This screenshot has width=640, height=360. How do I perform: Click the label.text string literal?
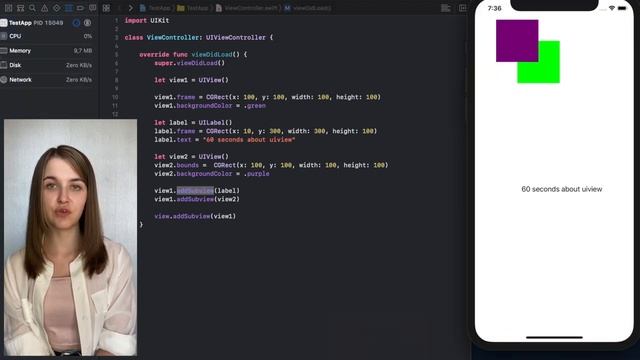249,140
